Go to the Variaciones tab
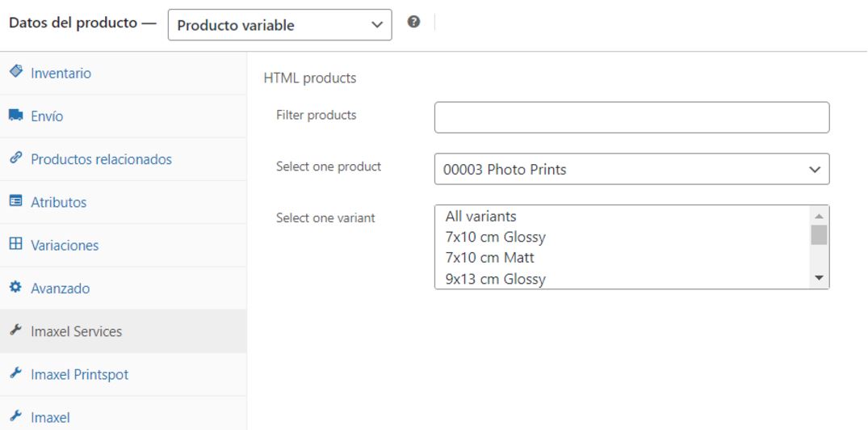This screenshot has height=430, width=868. click(x=65, y=245)
